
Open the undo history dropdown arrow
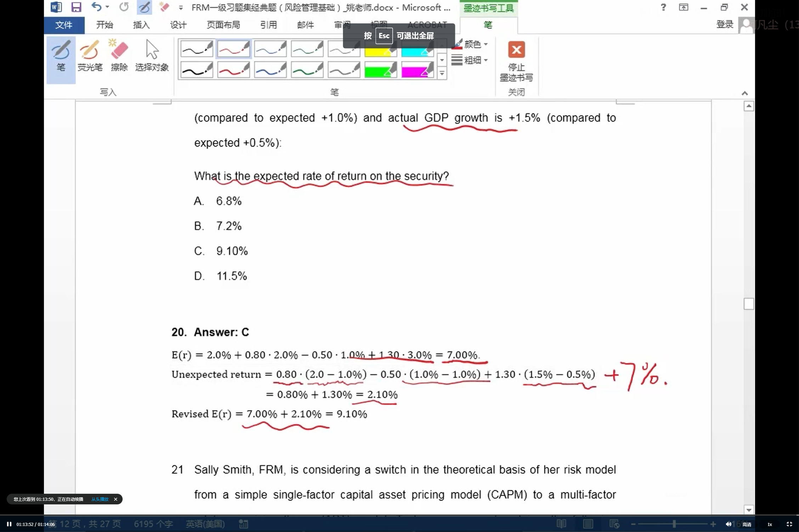point(107,7)
